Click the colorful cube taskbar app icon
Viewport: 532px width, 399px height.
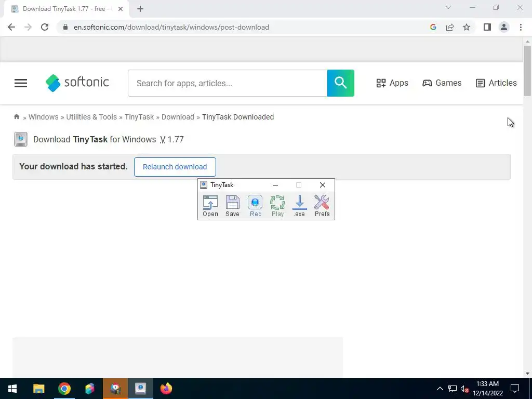(x=89, y=389)
